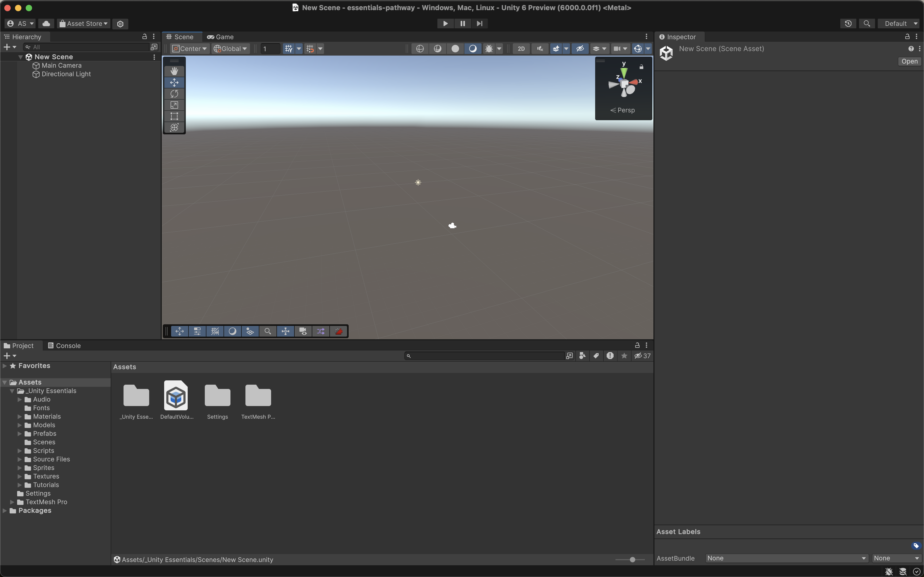Screen dimensions: 924x577
Task: Switch to the Game tab
Action: [x=220, y=37]
